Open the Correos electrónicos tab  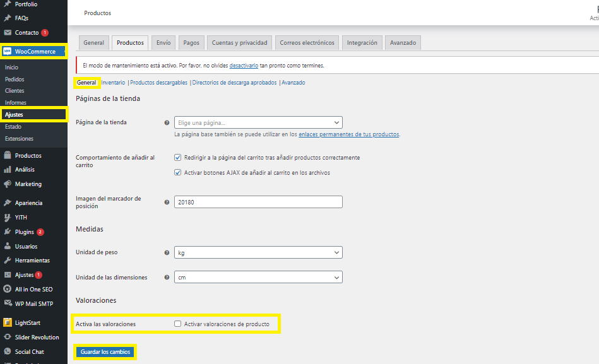307,43
